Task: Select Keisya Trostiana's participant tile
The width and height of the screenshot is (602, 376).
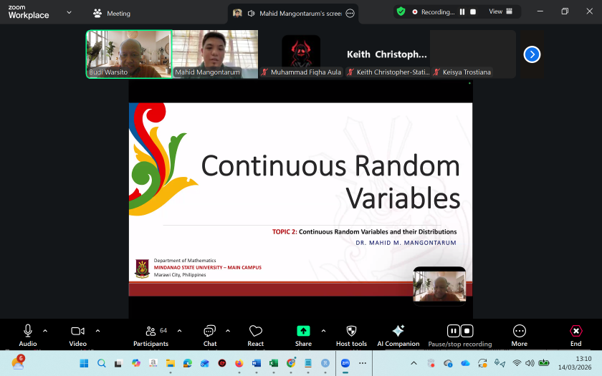Action: pyautogui.click(x=473, y=54)
